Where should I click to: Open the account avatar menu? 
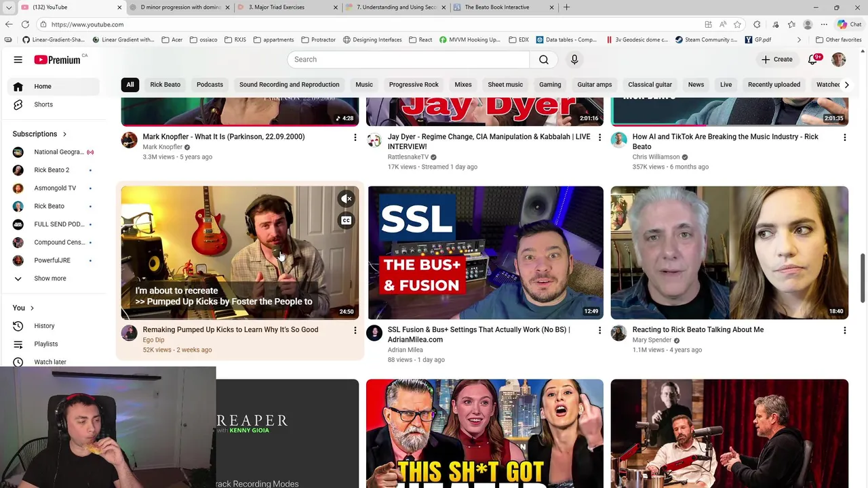[x=839, y=60]
